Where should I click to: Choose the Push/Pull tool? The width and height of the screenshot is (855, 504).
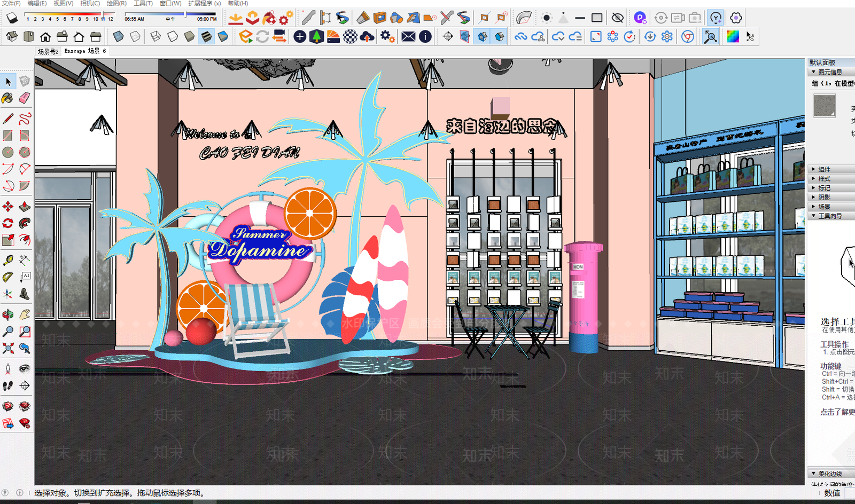[25, 207]
